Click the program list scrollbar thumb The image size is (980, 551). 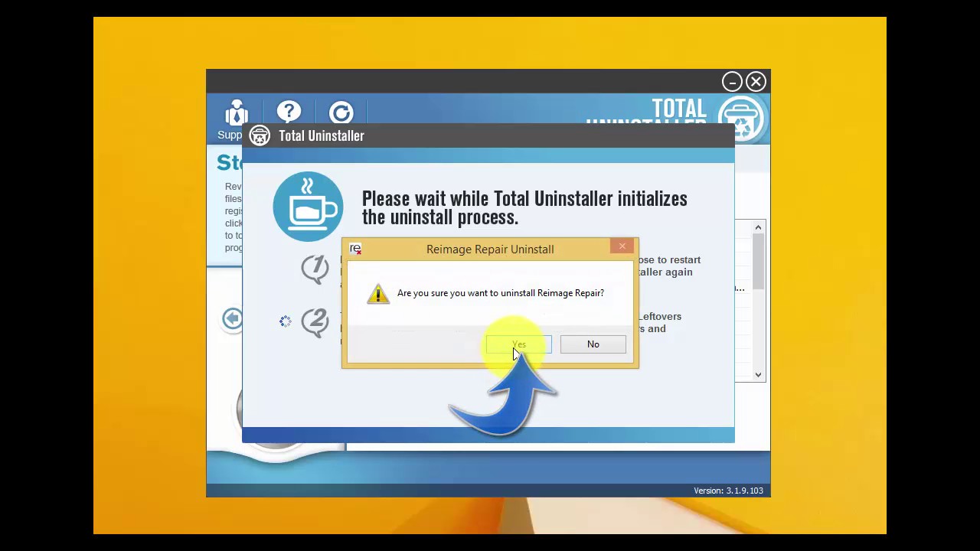(x=758, y=261)
